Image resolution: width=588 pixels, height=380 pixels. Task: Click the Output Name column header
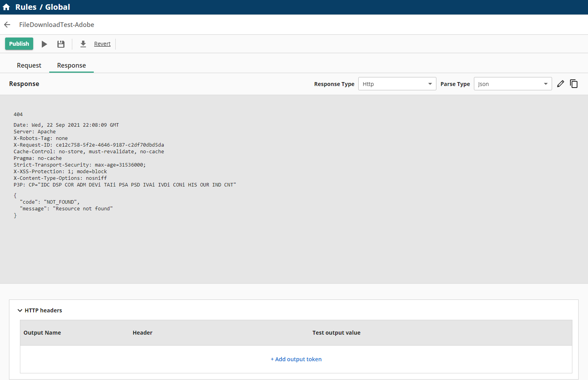coord(42,333)
